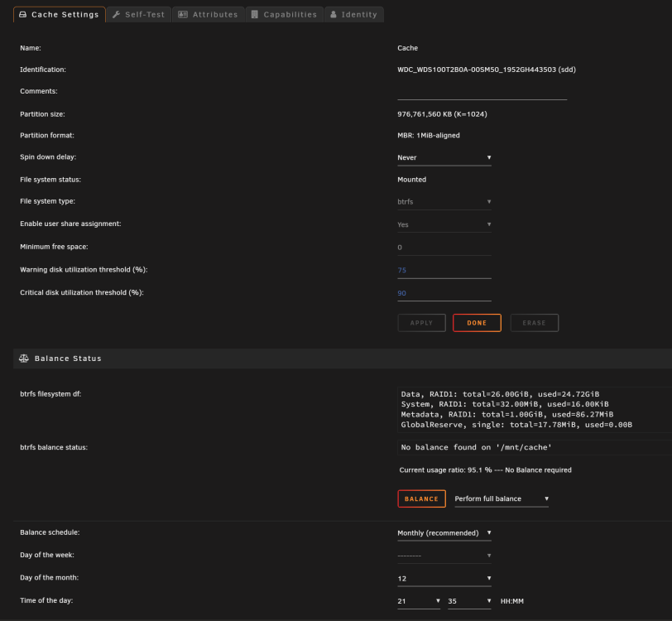Click the Current usage ratio 95.1 % text
672x621 pixels.
click(x=486, y=470)
